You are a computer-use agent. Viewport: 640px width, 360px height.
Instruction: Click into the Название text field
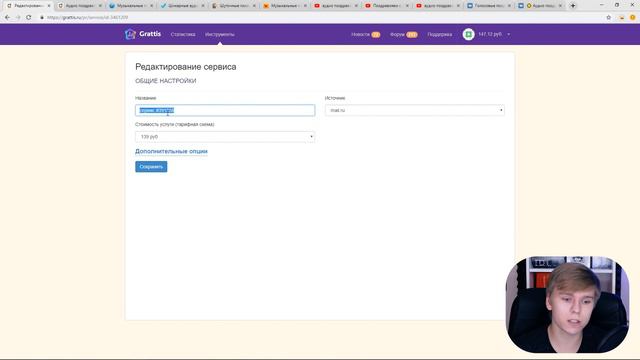225,110
